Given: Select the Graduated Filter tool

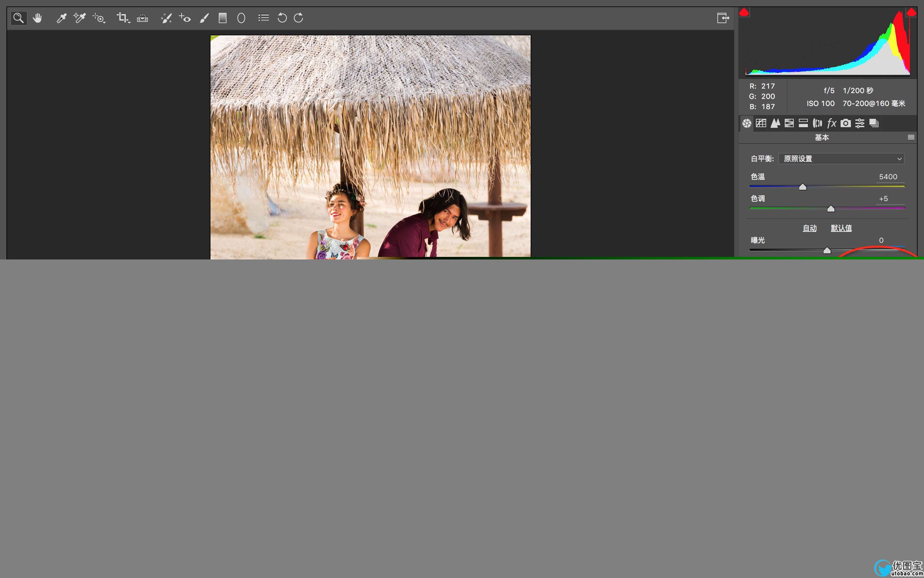Looking at the screenshot, I should 223,18.
